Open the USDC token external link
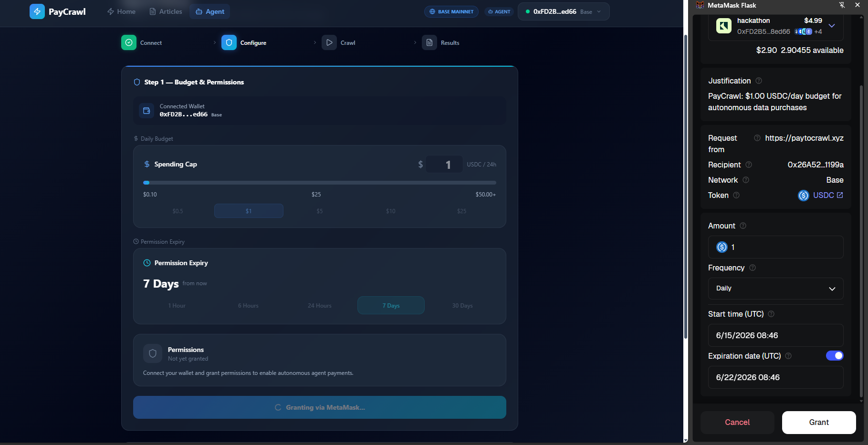 (840, 195)
